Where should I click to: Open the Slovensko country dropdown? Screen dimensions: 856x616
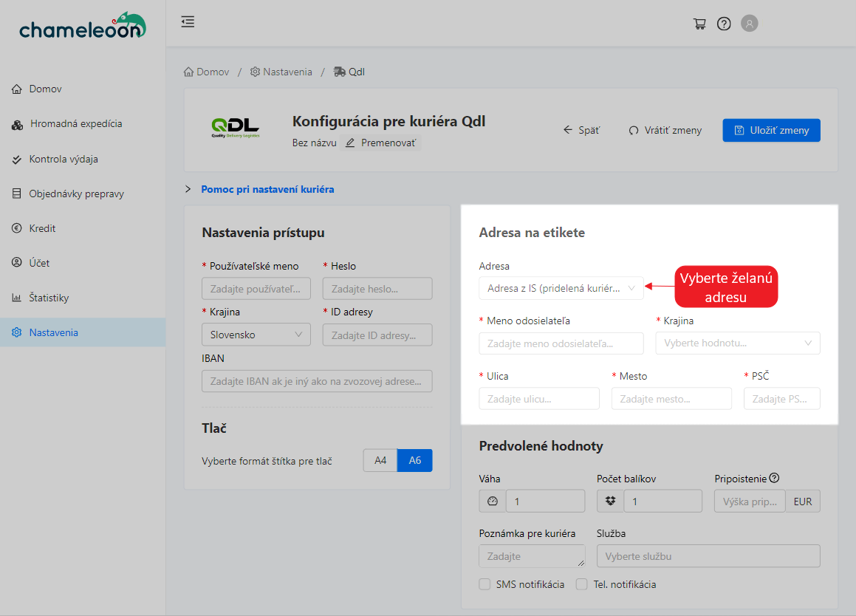(x=256, y=335)
